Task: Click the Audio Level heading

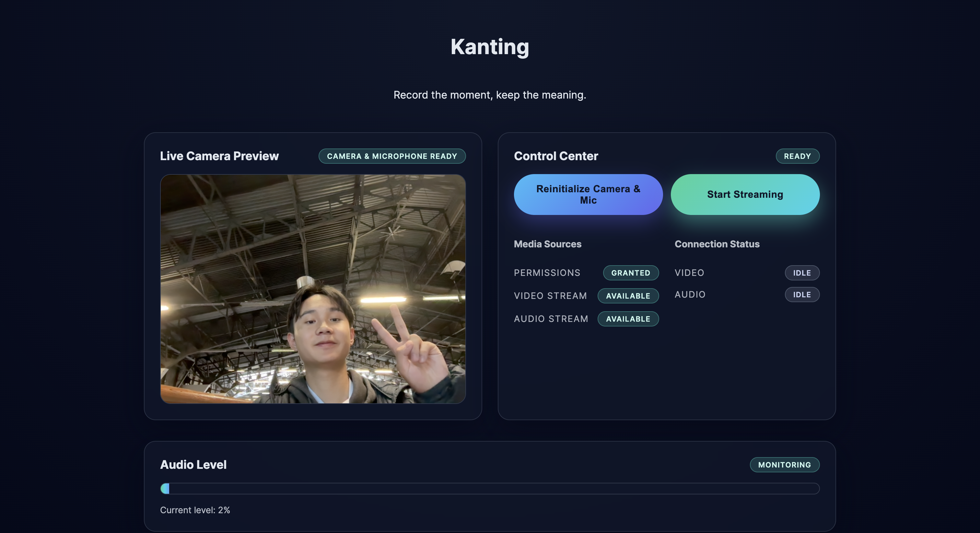Action: 193,465
